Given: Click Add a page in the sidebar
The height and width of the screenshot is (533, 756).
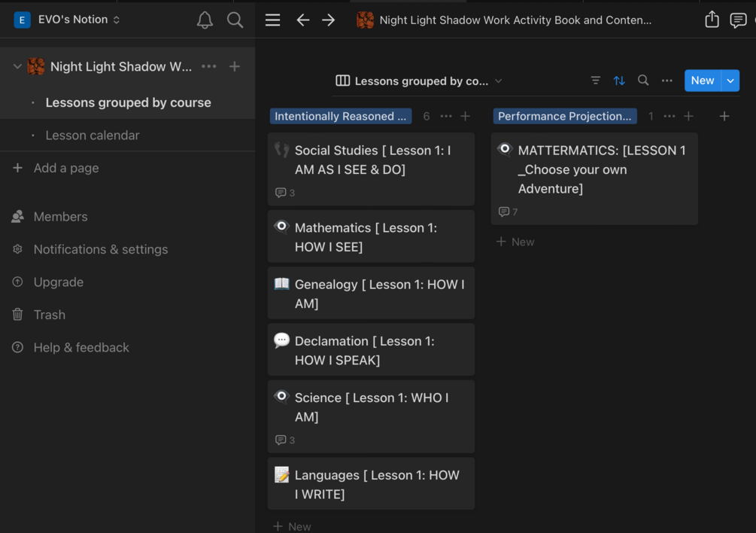Looking at the screenshot, I should click(66, 168).
